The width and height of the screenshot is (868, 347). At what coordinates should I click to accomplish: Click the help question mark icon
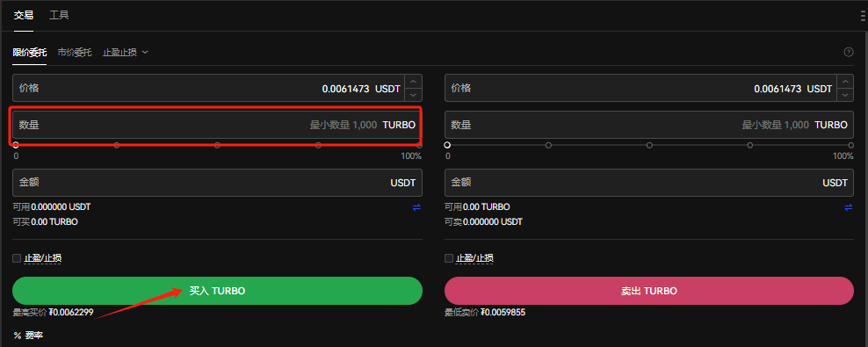coord(848,52)
